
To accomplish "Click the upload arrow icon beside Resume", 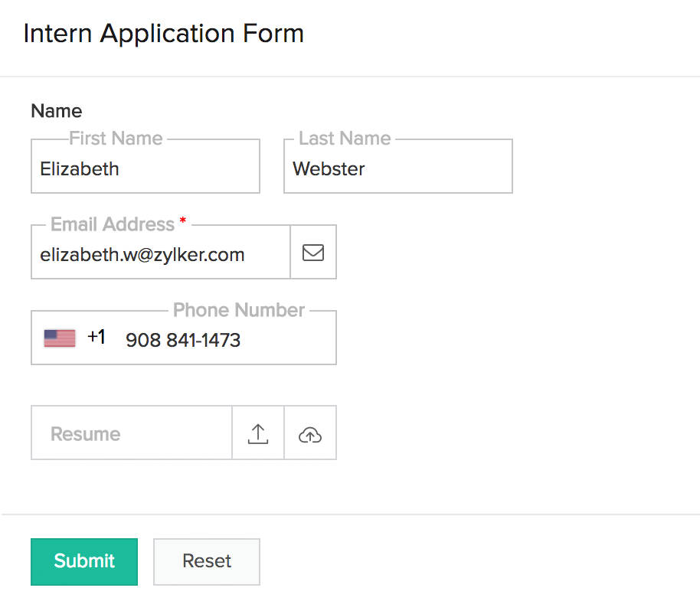I will 258,433.
